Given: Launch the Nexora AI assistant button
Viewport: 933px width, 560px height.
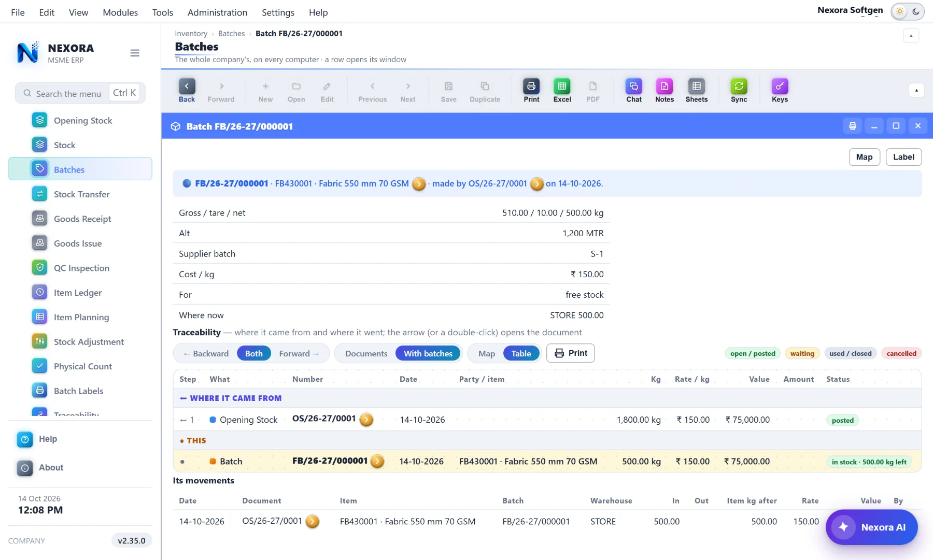Looking at the screenshot, I should (x=871, y=527).
